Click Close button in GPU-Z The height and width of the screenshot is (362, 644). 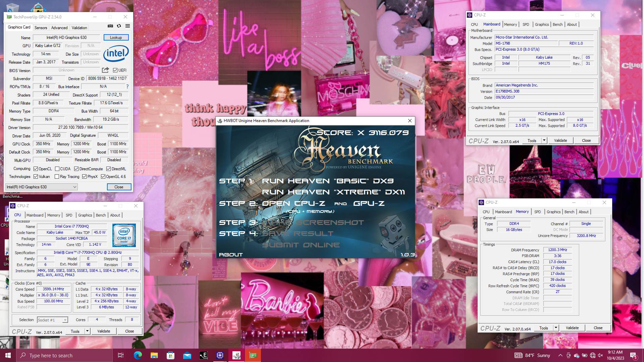(x=119, y=187)
